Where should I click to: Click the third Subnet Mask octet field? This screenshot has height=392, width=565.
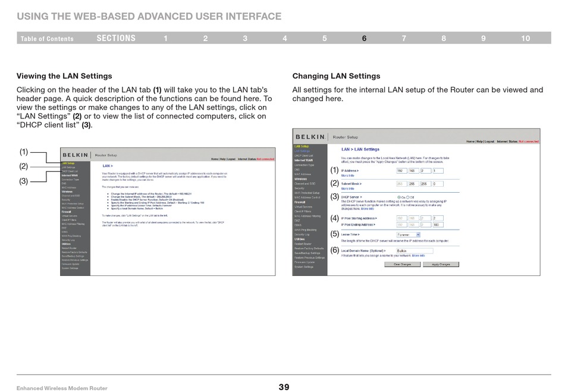pos(426,184)
